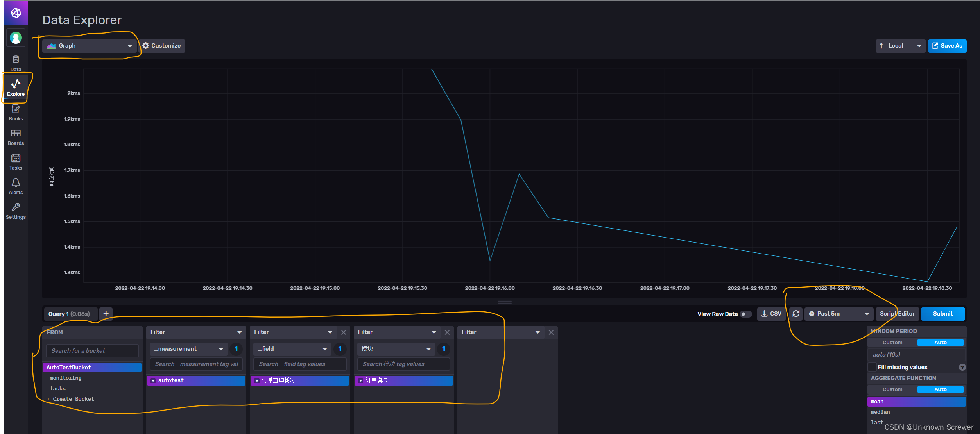Screen dimensions: 980x434
Task: Open the Local timezone dropdown
Action: coord(900,46)
